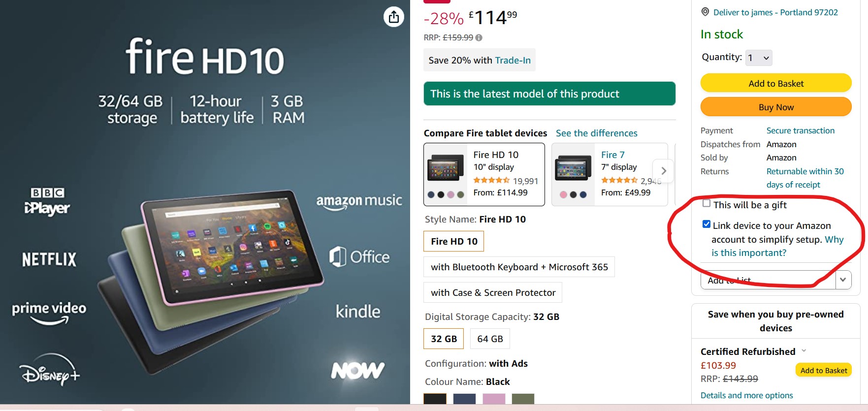The height and width of the screenshot is (411, 868).
Task: Click the share icon on product image
Action: point(394,17)
